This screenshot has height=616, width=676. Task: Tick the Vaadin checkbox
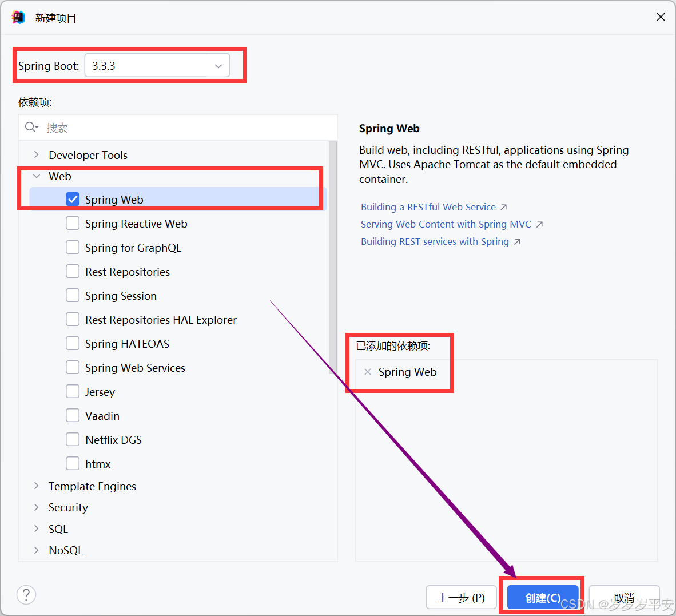73,416
